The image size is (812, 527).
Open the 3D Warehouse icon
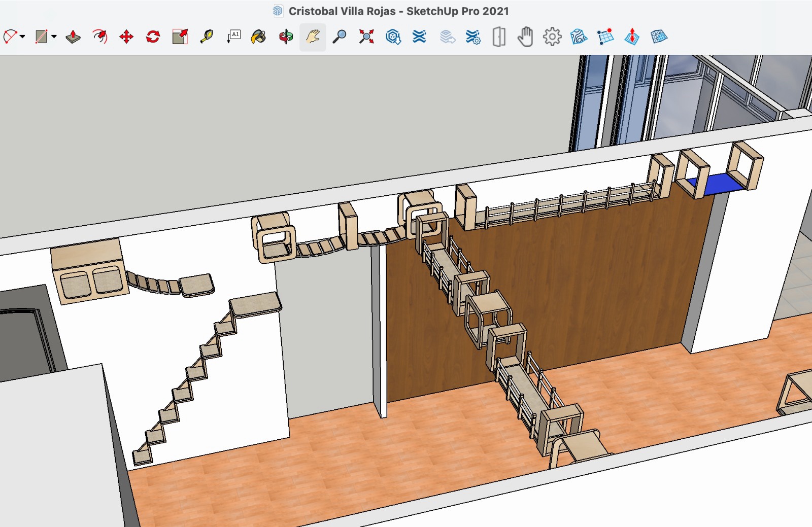(393, 37)
